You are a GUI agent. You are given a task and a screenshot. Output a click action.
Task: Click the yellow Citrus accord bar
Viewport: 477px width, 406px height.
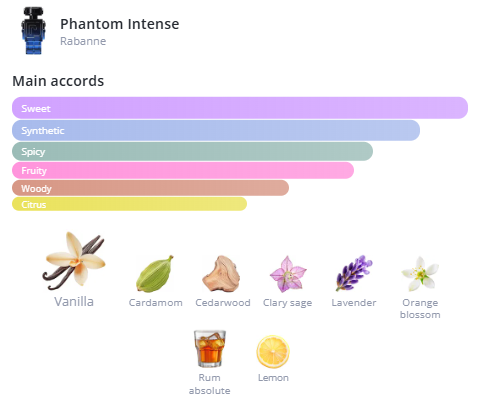coord(129,204)
